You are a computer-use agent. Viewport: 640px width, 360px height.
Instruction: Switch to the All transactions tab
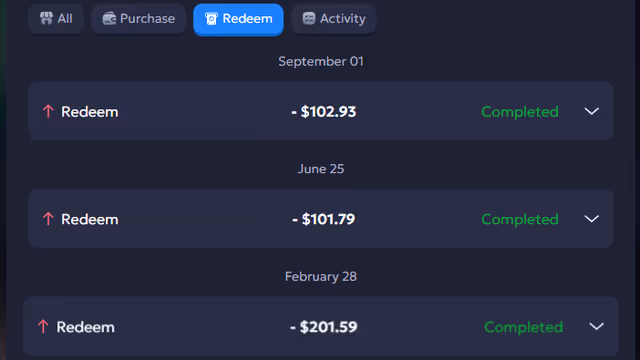(56, 18)
